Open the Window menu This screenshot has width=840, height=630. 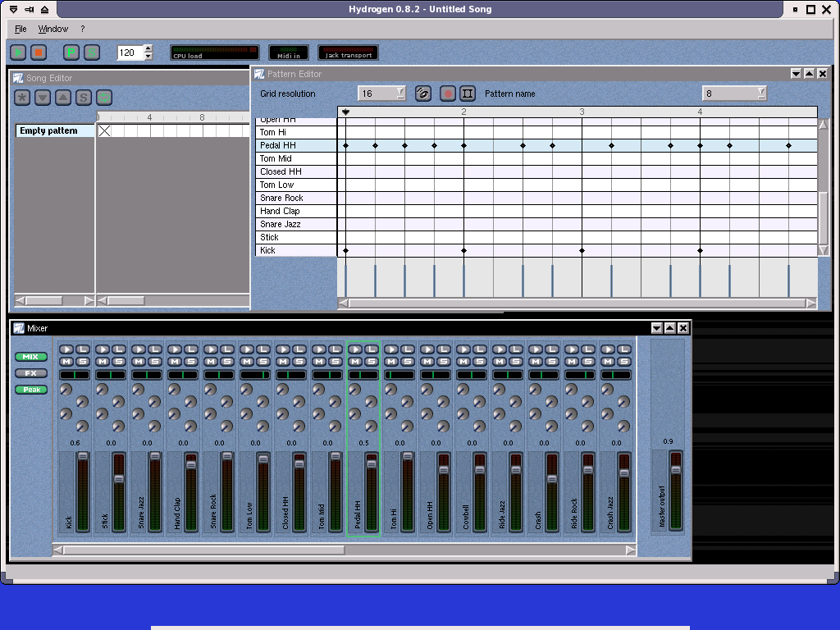click(x=53, y=29)
